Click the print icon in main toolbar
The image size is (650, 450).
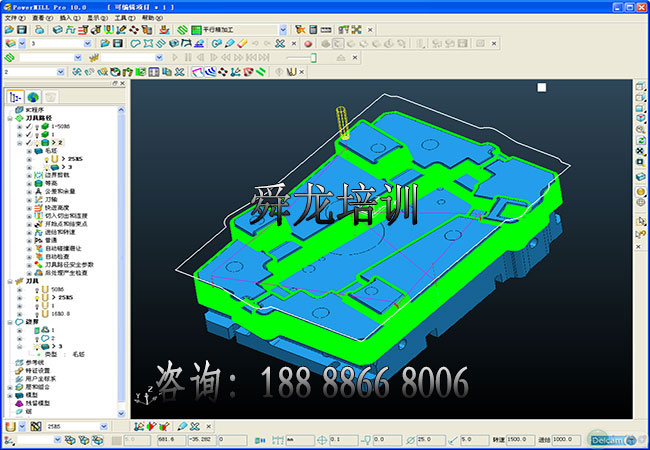pyautogui.click(x=39, y=30)
